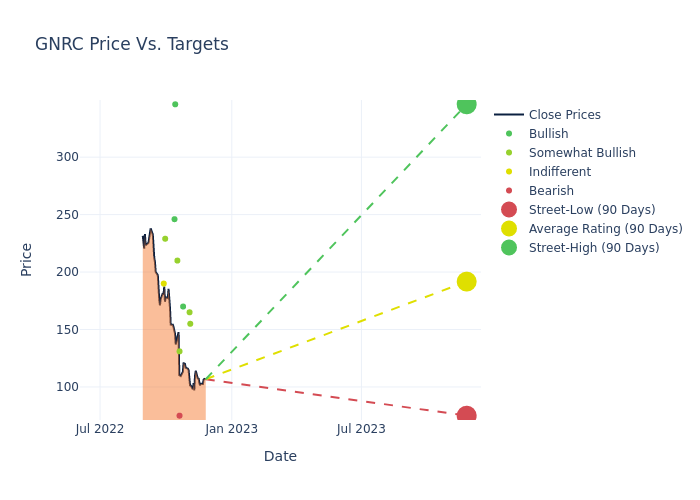The width and height of the screenshot is (700, 500).
Task: Hide Street-Low (90 Days) legend series
Action: click(x=591, y=210)
